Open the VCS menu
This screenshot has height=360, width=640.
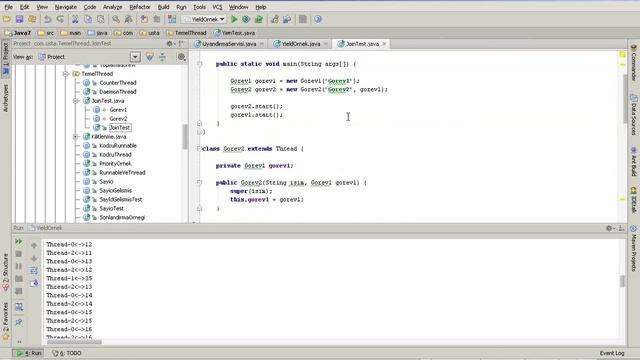click(217, 7)
